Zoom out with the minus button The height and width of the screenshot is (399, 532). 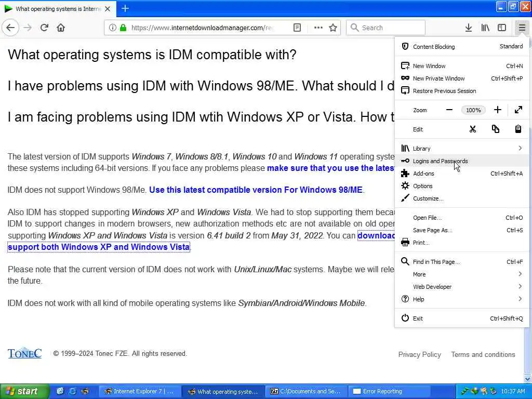click(449, 110)
